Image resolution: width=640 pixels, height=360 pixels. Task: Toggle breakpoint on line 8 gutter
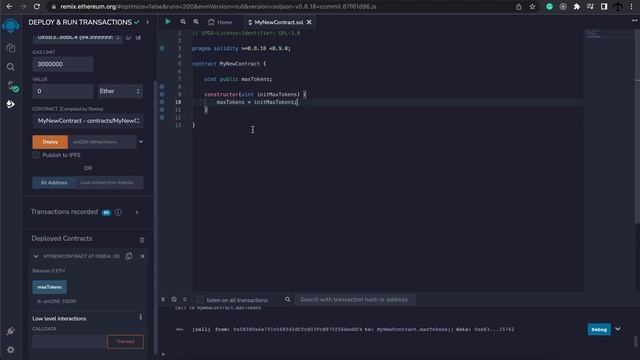[162, 87]
